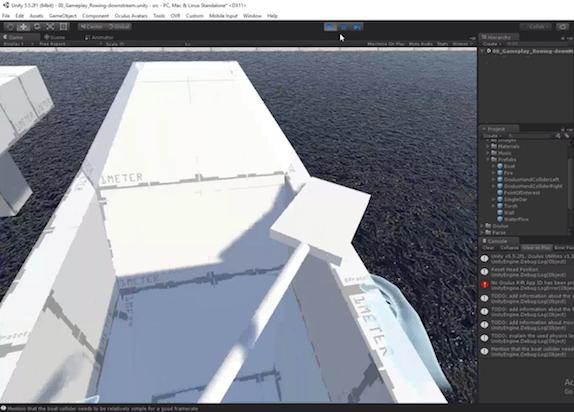This screenshot has height=412, width=574.
Task: Click the Hierarchy search field
Action: pos(538,44)
